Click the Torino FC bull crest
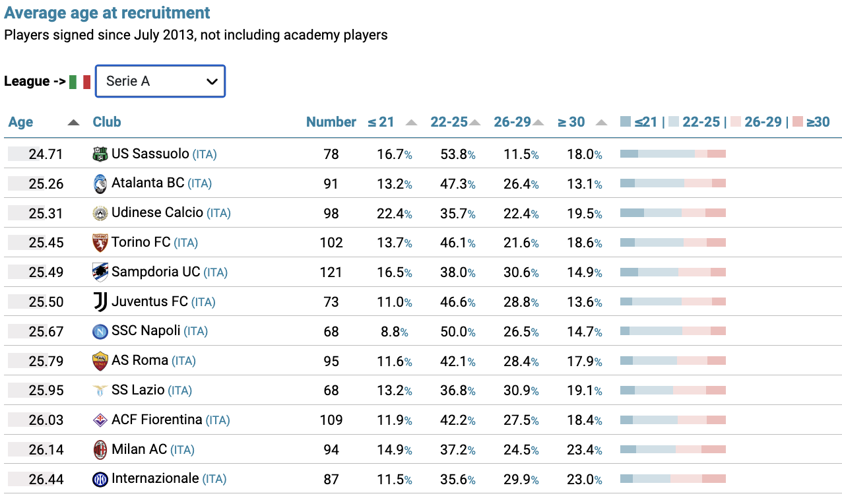The width and height of the screenshot is (842, 504). pyautogui.click(x=100, y=242)
